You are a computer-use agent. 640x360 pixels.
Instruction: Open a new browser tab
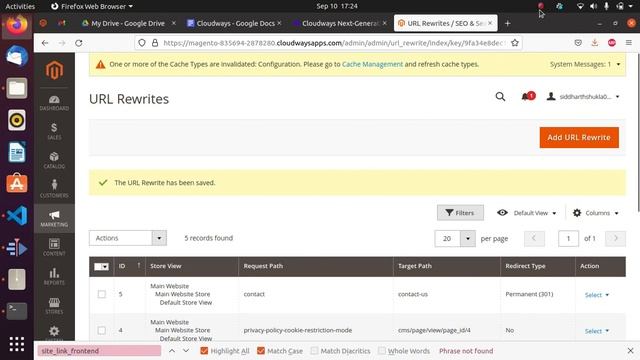tap(507, 24)
